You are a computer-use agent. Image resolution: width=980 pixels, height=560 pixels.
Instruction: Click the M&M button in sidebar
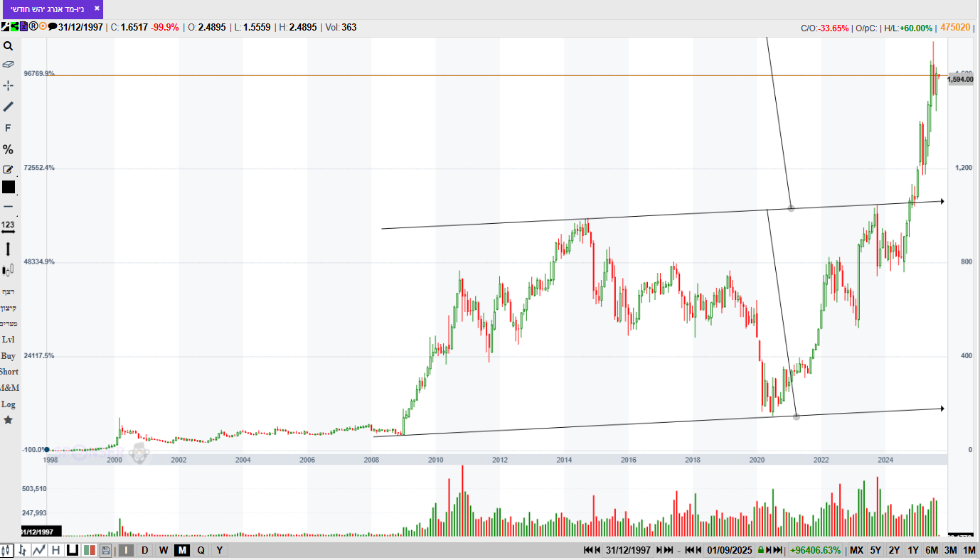point(9,388)
